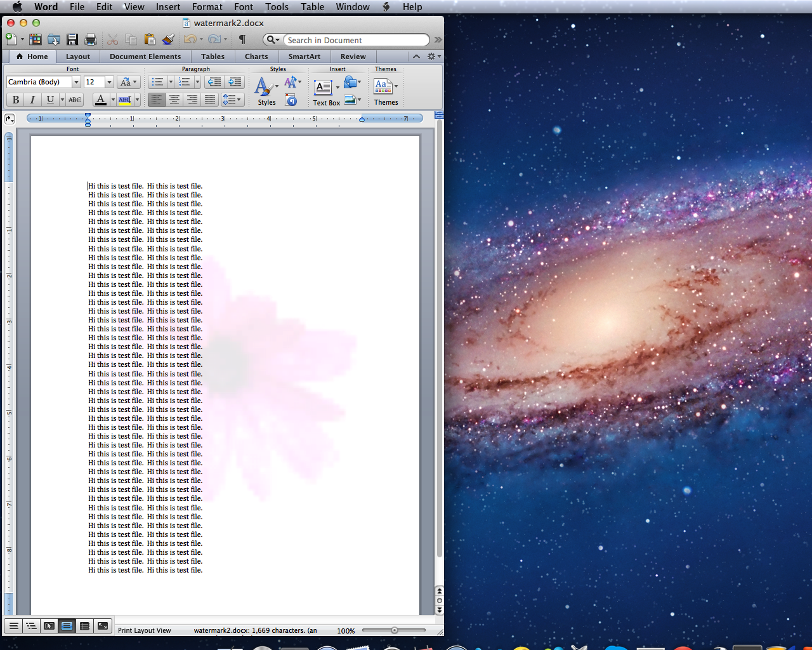Toggle Bold formatting

click(x=16, y=100)
